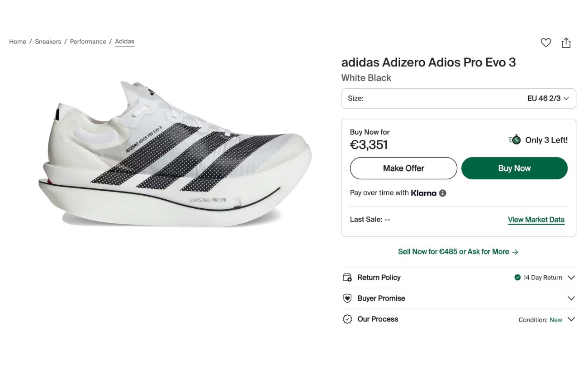Image resolution: width=588 pixels, height=370 pixels.
Task: Share the product listing
Action: pyautogui.click(x=566, y=42)
